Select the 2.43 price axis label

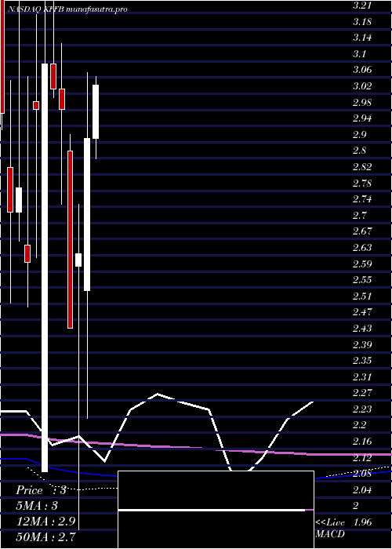(x=362, y=329)
